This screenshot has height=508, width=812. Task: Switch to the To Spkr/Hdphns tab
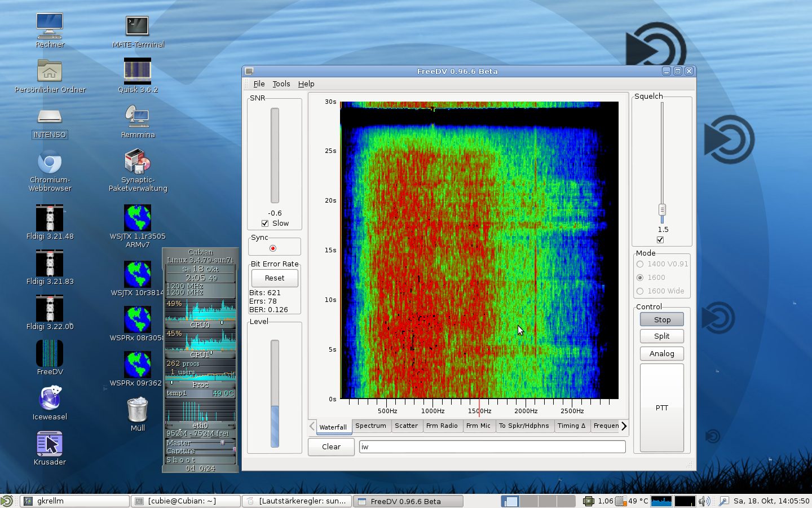524,426
